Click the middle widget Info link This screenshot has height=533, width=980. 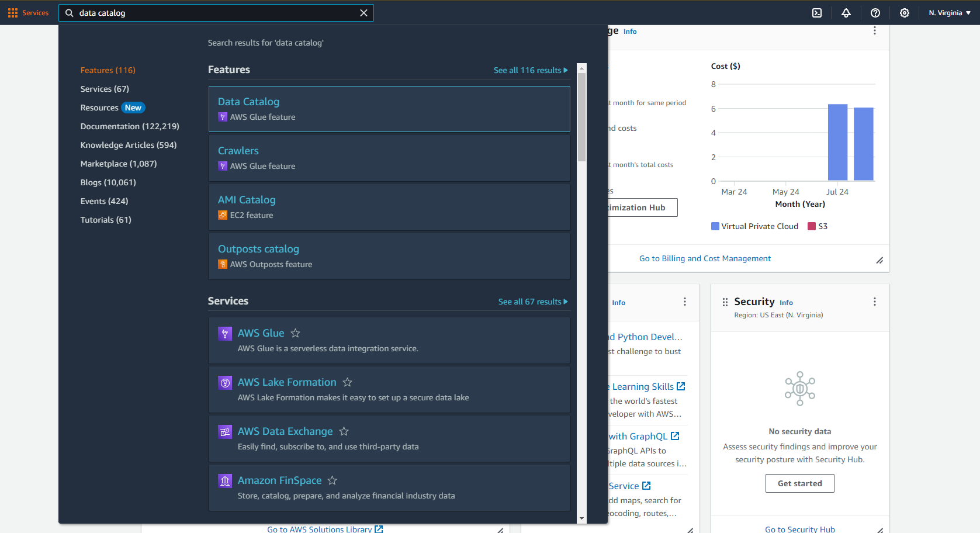(x=619, y=303)
